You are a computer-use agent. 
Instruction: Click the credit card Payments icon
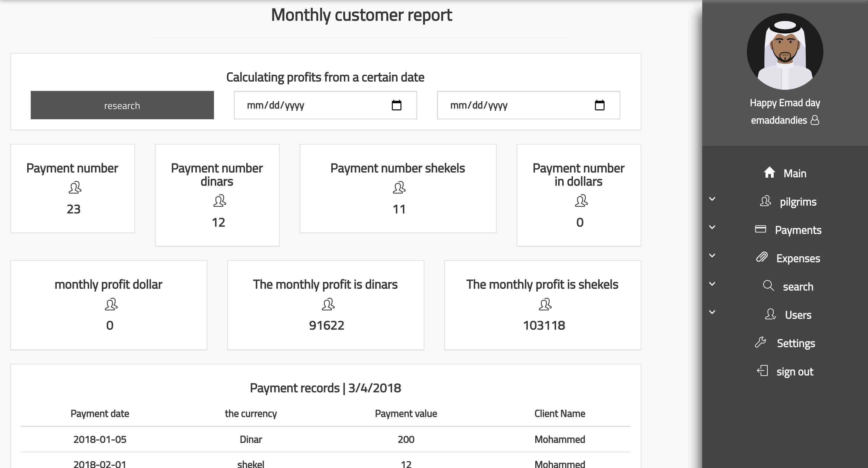coord(760,229)
